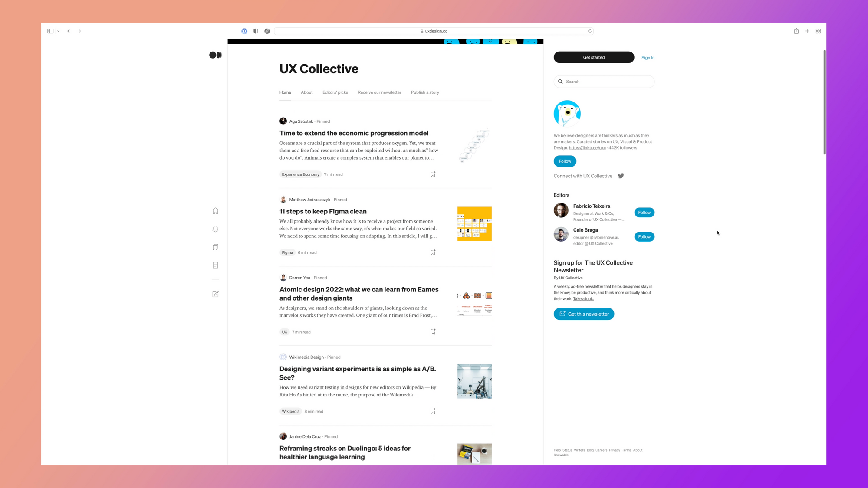
Task: Click the Medium home icon in sidebar
Action: tap(215, 210)
